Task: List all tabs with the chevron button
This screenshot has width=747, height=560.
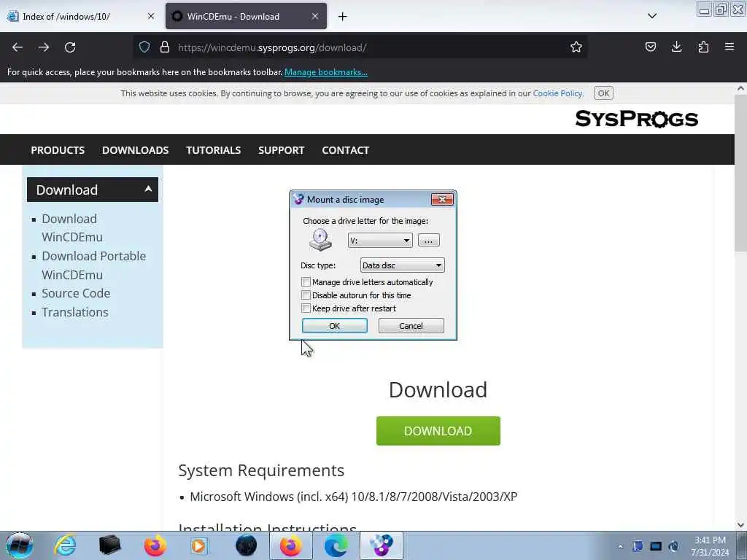Action: coord(652,16)
